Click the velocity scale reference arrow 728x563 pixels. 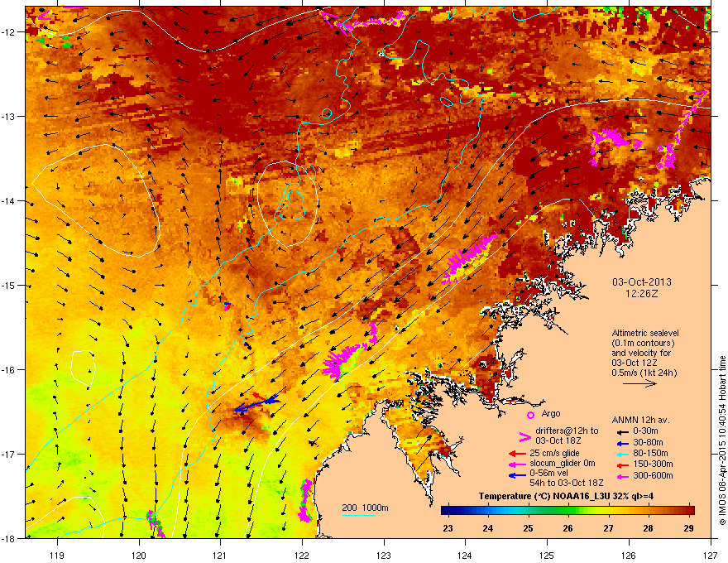(639, 383)
